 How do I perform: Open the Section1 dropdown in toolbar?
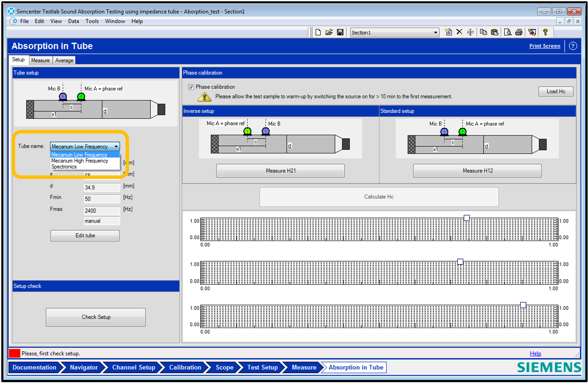(395, 33)
